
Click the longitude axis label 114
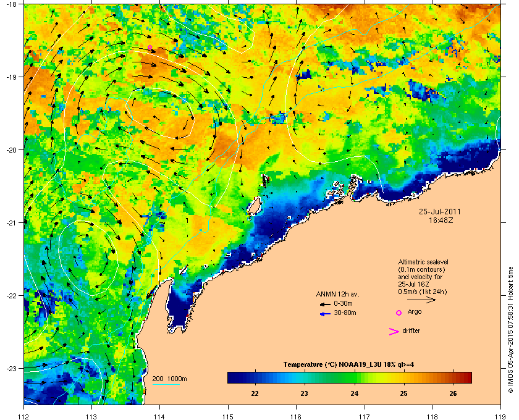coord(159,417)
